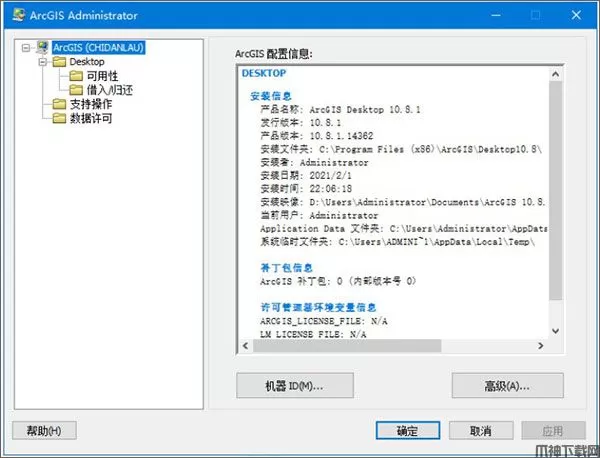Click the horizontal scrollbar right arrow
This screenshot has height=458, width=600.
541,346
